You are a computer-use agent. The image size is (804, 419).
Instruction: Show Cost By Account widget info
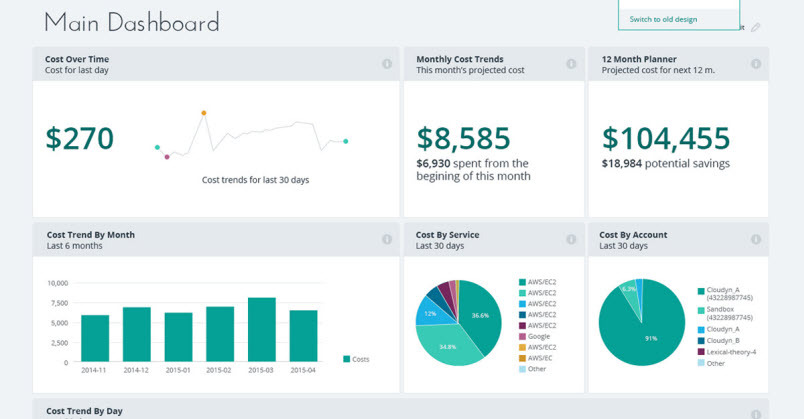(755, 240)
